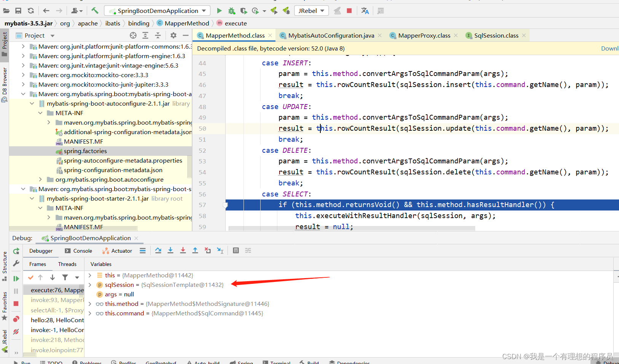This screenshot has width=619, height=364.
Task: Switch to Threads tab in debugger
Action: (x=67, y=264)
